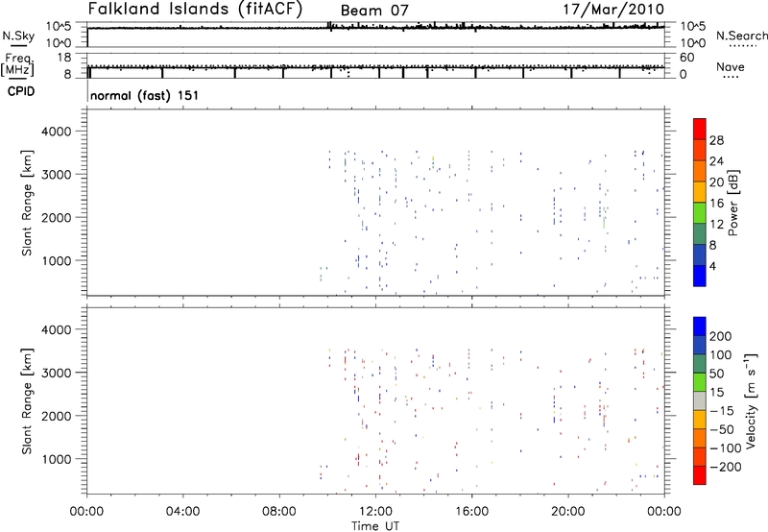Click the velocity panel 'Slant Range [km]' label
768x532 pixels.
pyautogui.click(x=27, y=401)
